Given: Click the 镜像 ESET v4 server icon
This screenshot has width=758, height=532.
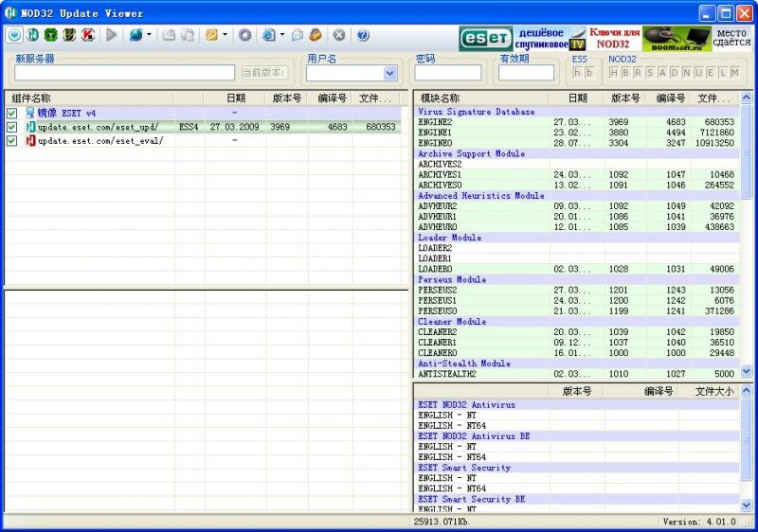Looking at the screenshot, I should pyautogui.click(x=30, y=113).
